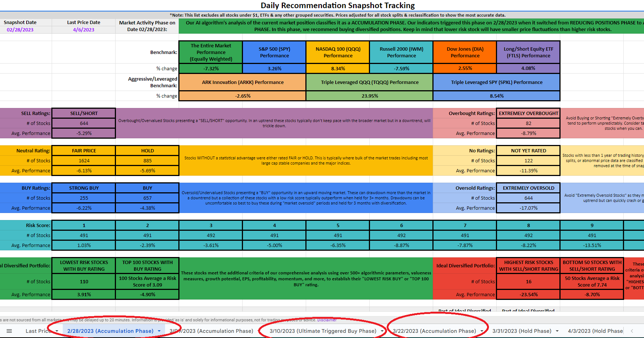
Task: Select the 82 overbought stocks count cell
Action: pyautogui.click(x=528, y=124)
